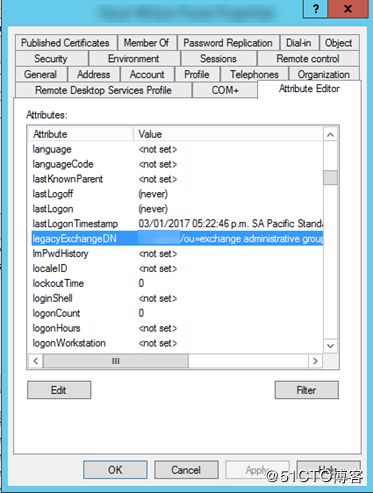Image resolution: width=373 pixels, height=493 pixels.
Task: Open the Address tab
Action: coord(94,74)
